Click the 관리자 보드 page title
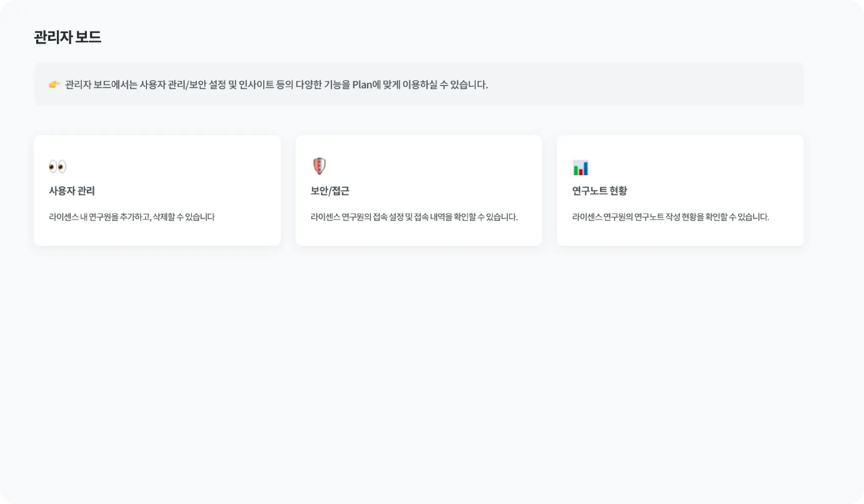The height and width of the screenshot is (504, 864). point(67,37)
